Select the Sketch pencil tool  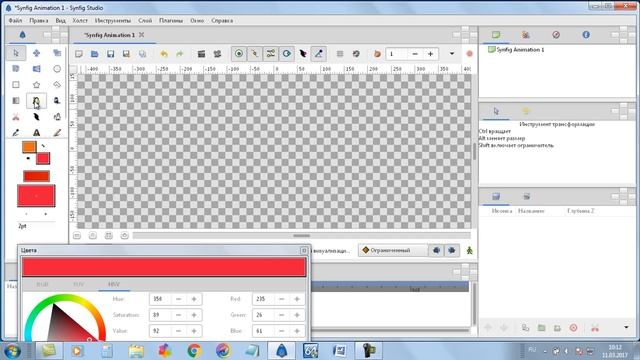[57, 133]
